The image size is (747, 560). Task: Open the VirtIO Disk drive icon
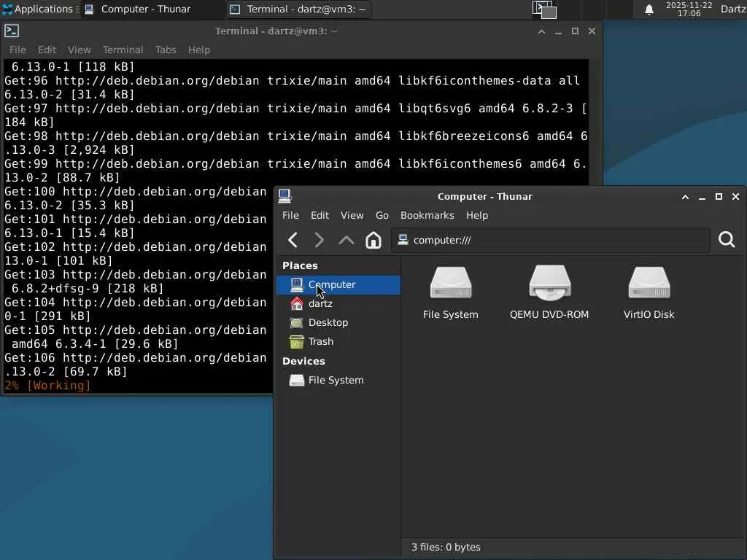click(649, 293)
